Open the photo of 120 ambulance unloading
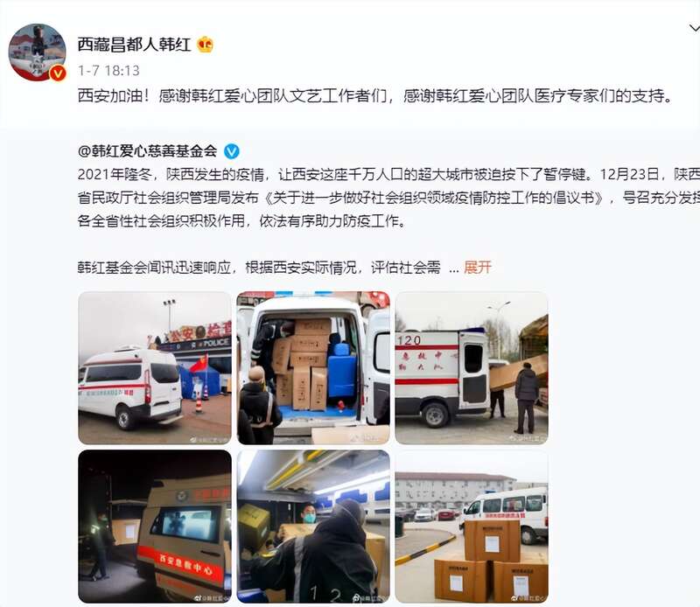This screenshot has height=607, width=700. point(472,367)
